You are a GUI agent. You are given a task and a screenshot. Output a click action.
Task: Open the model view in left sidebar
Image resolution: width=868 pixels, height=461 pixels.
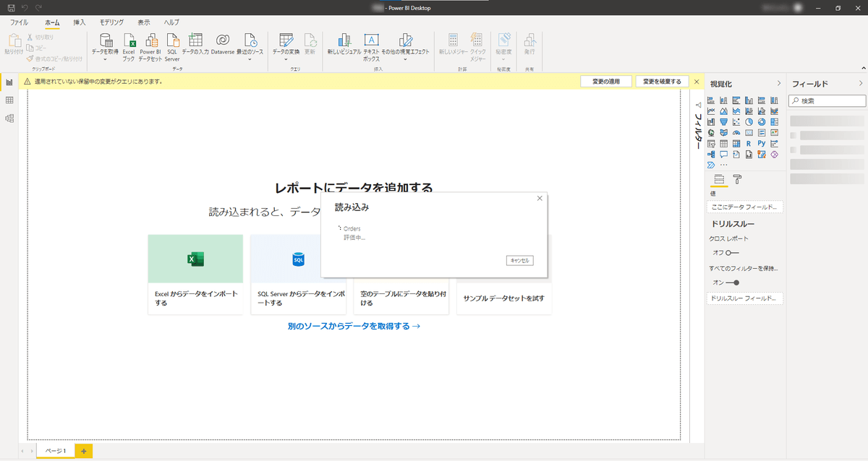9,118
